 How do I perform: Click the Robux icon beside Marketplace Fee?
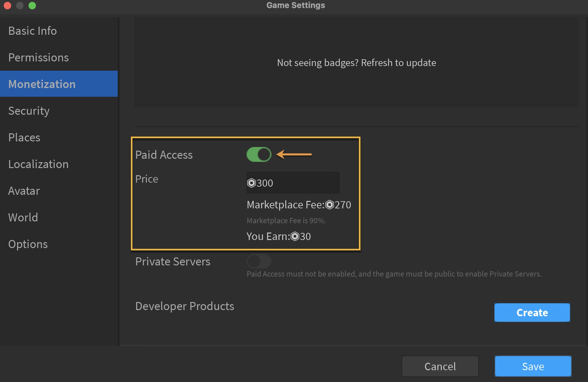click(x=330, y=205)
